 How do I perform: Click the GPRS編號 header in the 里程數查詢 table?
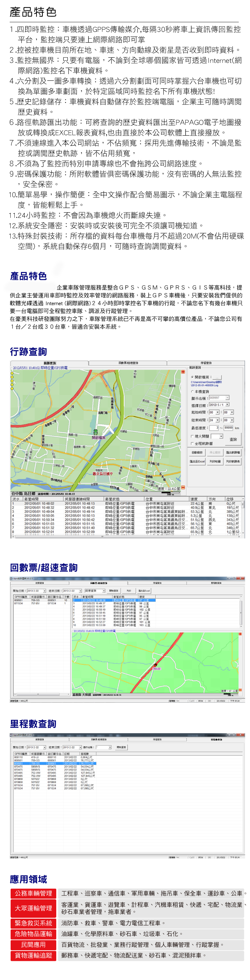click(x=22, y=754)
